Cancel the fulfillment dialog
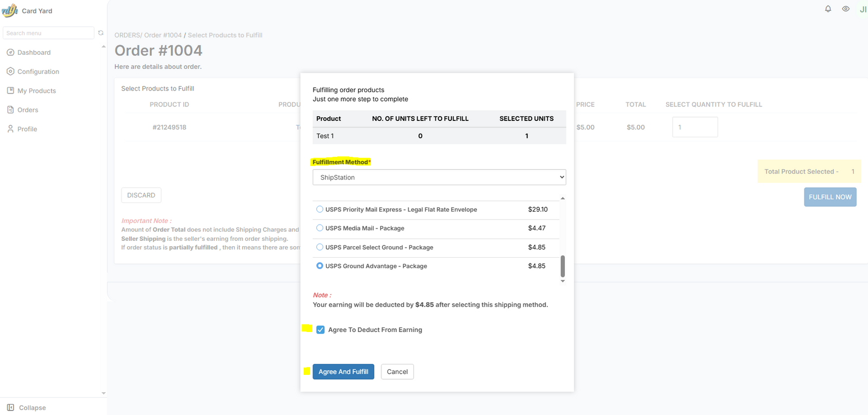 coord(397,372)
